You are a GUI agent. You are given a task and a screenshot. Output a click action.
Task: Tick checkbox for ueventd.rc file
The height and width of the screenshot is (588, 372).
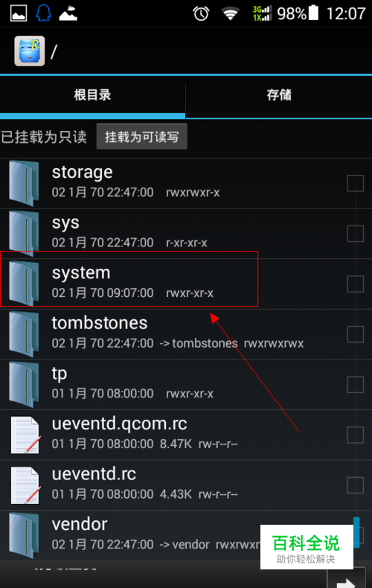click(x=355, y=485)
